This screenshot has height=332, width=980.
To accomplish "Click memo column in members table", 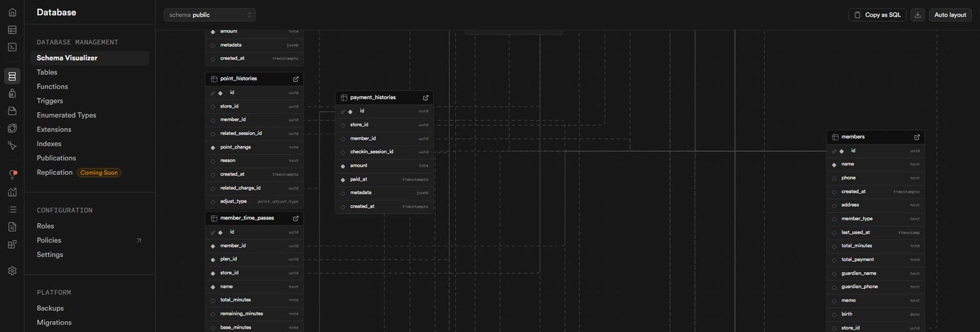I will coord(875,301).
